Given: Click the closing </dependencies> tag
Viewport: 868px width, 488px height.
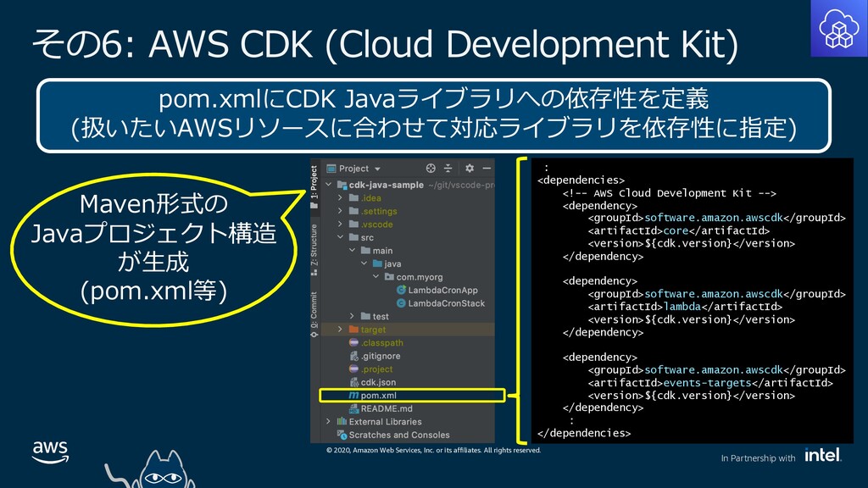Looking at the screenshot, I should click(584, 433).
